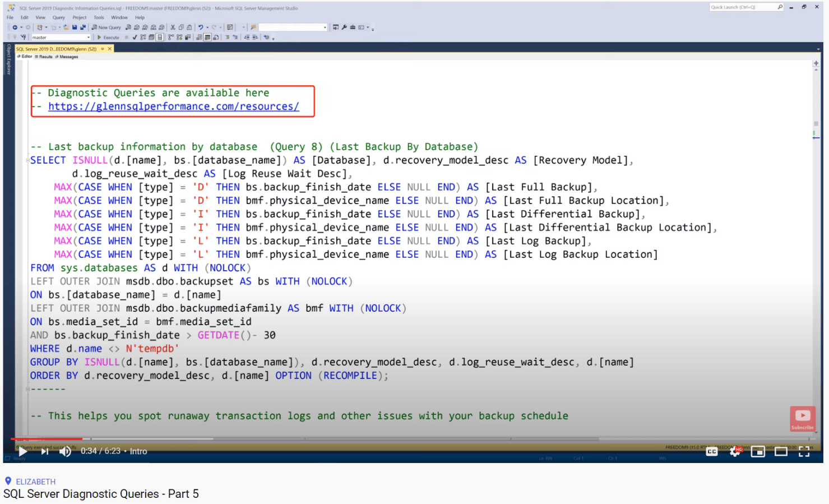The image size is (829, 504).
Task: Mute the video volume
Action: [65, 451]
